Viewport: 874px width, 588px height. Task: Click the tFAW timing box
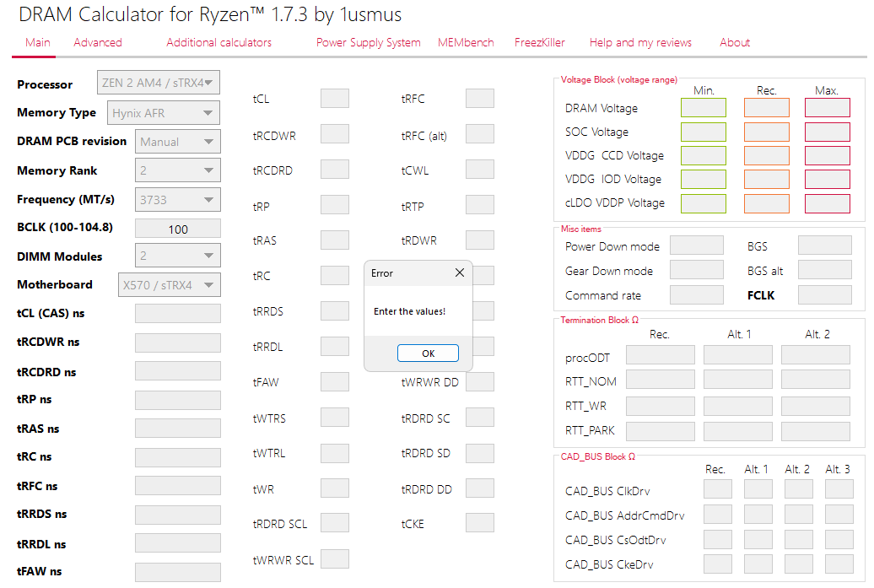(x=335, y=382)
